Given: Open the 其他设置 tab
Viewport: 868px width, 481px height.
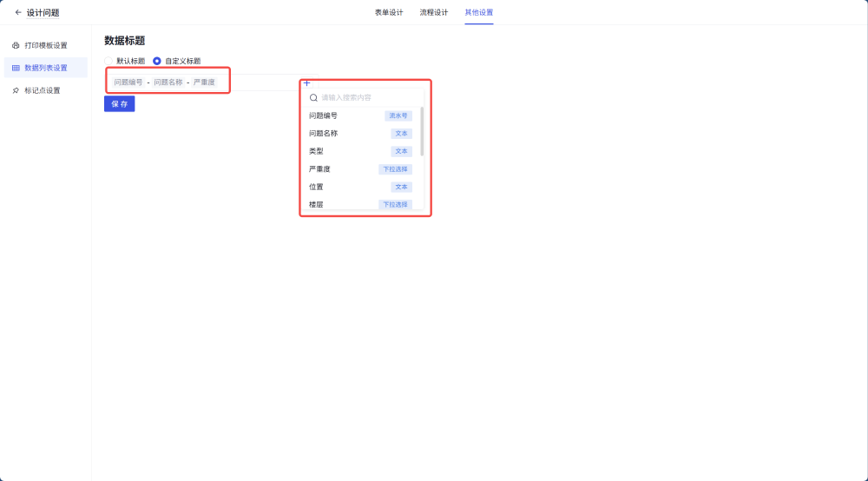Looking at the screenshot, I should pos(479,12).
